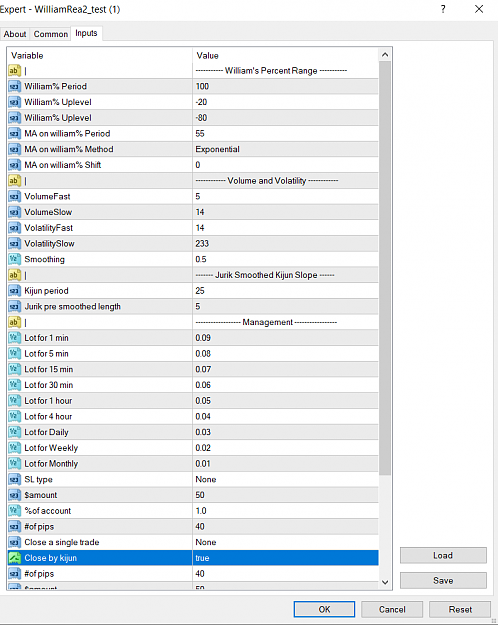Image resolution: width=498 pixels, height=625 pixels.
Task: Click the icon beside SL type
Action: coord(14,480)
